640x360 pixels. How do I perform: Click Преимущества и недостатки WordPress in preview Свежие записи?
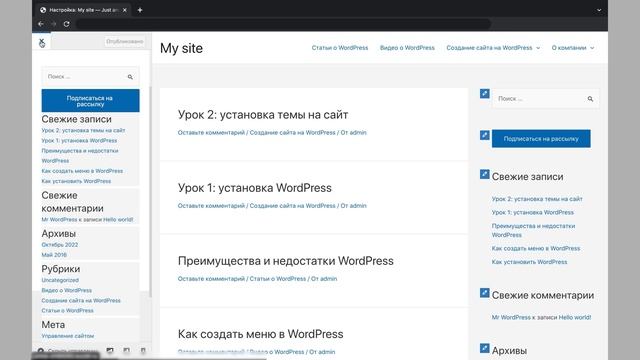click(533, 230)
